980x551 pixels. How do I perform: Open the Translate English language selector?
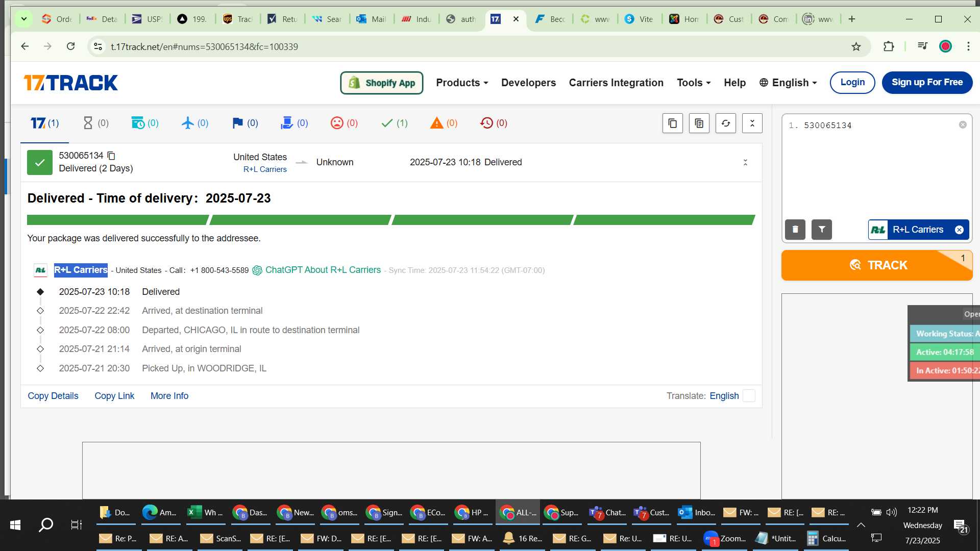click(724, 396)
